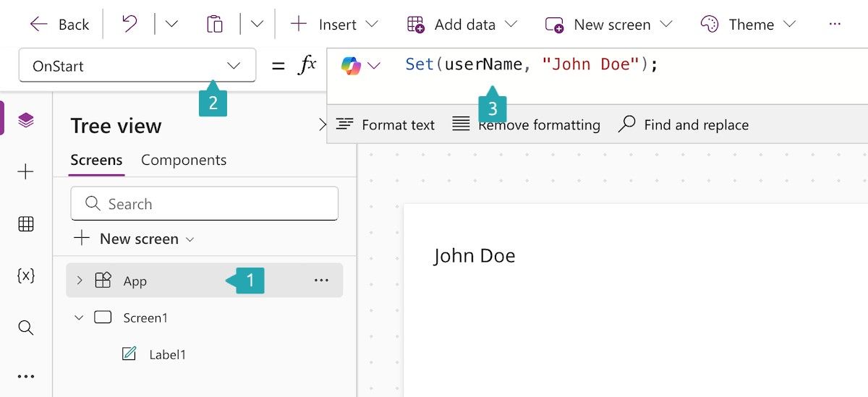
Task: Open the Data table sidebar icon
Action: [x=26, y=224]
